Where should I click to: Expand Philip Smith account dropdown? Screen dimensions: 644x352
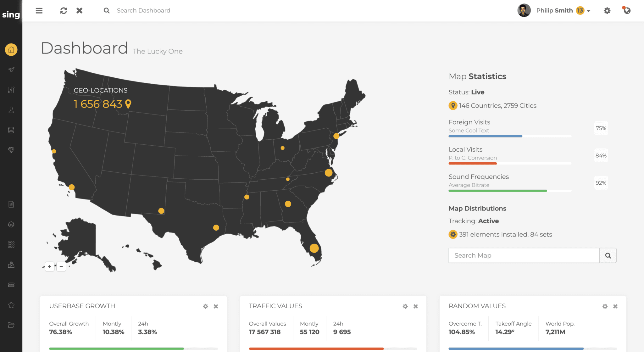click(x=588, y=11)
